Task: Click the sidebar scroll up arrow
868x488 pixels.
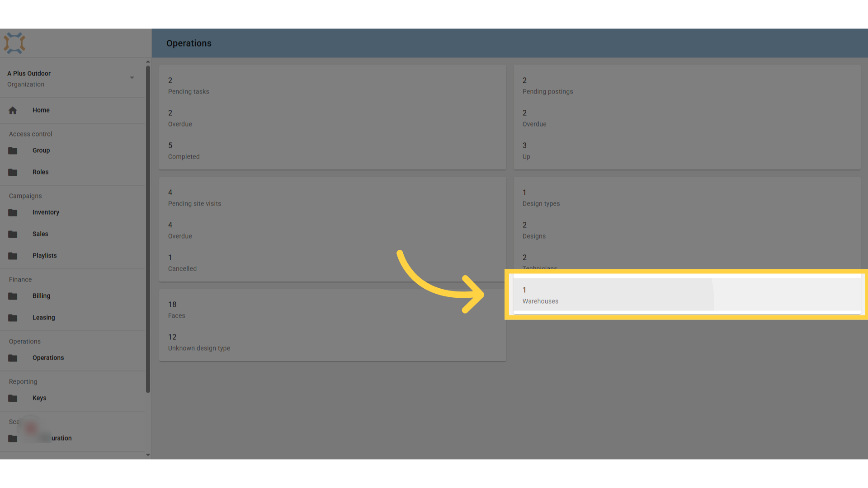Action: click(x=148, y=61)
